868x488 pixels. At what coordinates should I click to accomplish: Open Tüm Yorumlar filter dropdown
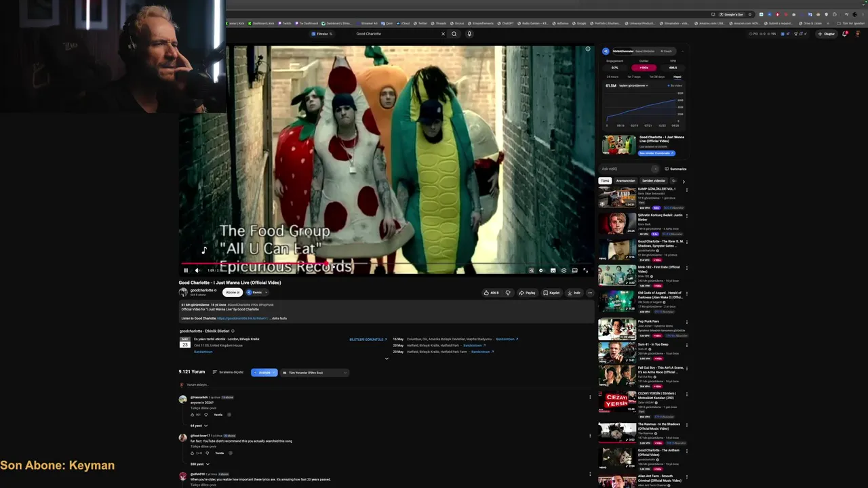tap(315, 372)
